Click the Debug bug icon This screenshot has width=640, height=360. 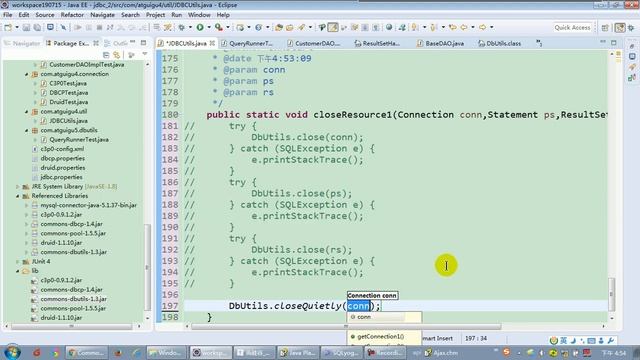181,27
